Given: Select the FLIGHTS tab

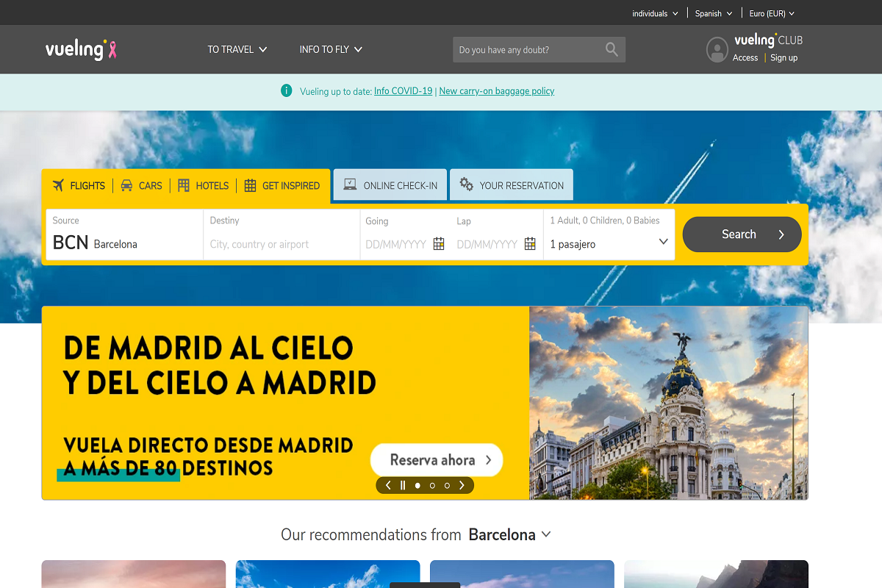Looking at the screenshot, I should click(x=79, y=185).
